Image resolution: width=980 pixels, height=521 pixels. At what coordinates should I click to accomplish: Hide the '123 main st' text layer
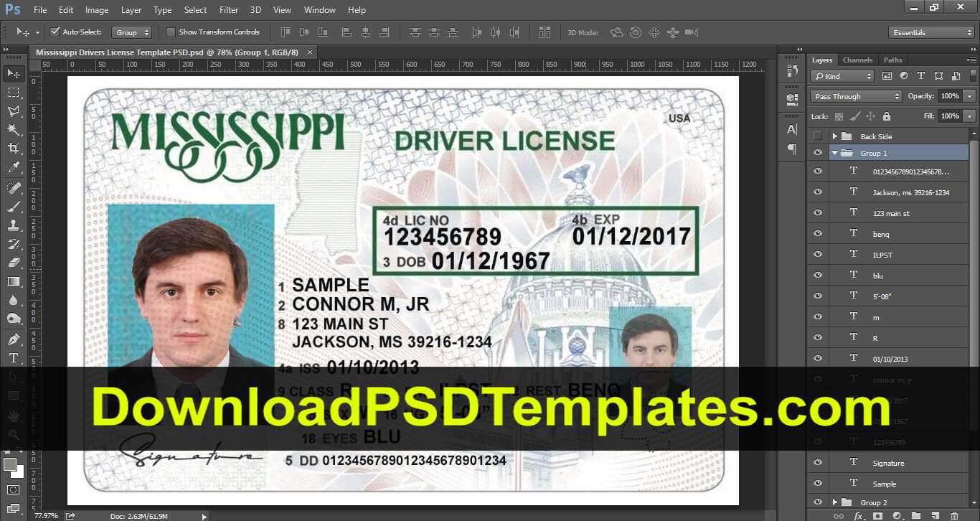coord(818,212)
